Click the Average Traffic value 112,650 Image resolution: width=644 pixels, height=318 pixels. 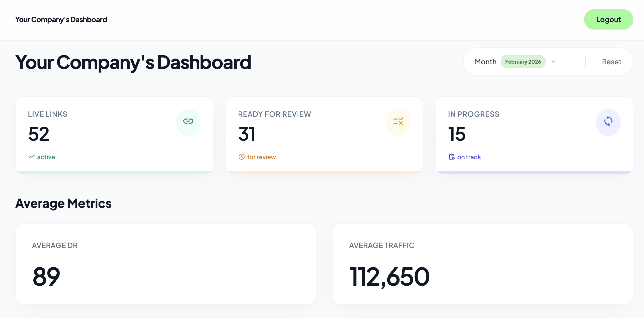[x=389, y=277]
